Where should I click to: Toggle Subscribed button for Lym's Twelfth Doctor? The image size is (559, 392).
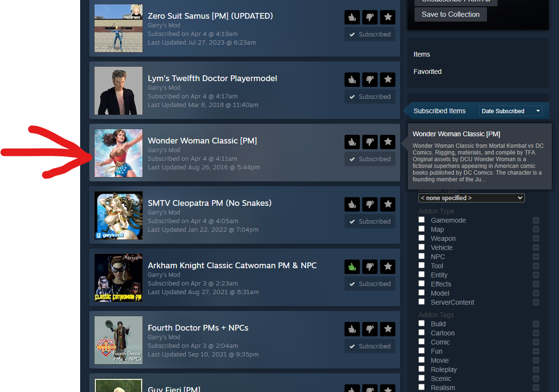click(x=370, y=96)
